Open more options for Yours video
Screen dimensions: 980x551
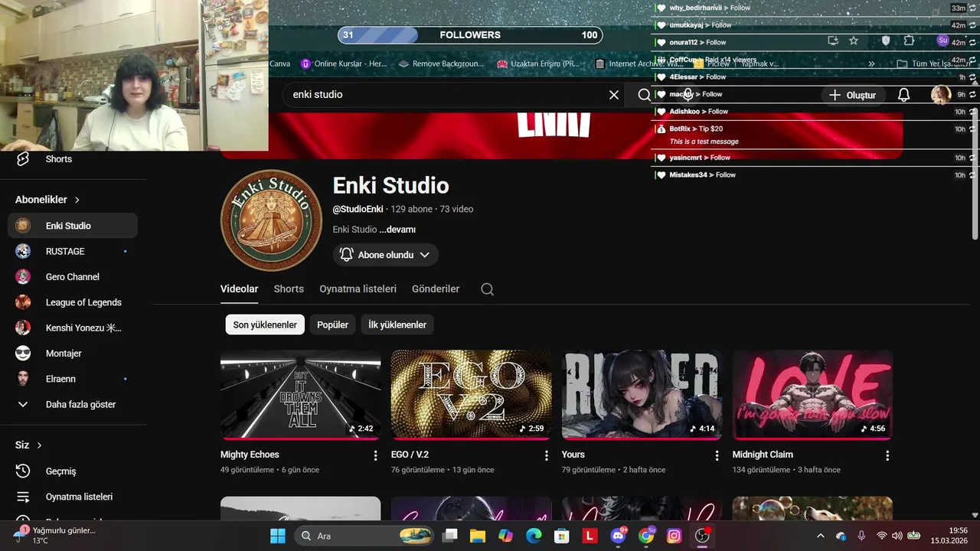pos(717,455)
